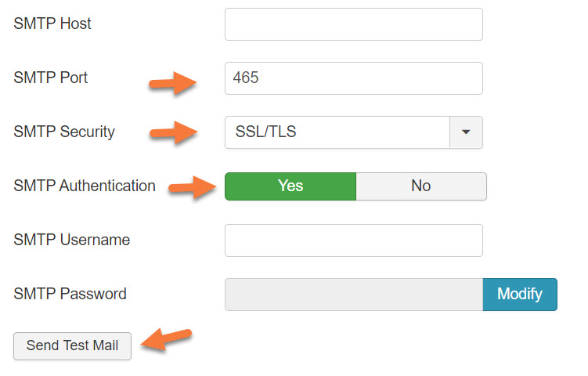
Task: Click the SMTP Password label
Action: (70, 295)
